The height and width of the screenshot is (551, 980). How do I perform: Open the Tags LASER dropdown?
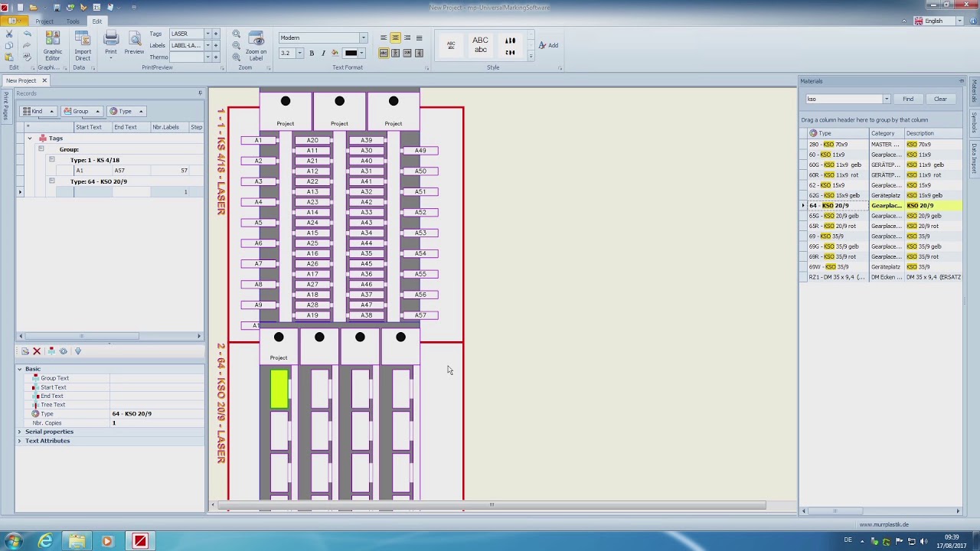pyautogui.click(x=209, y=34)
